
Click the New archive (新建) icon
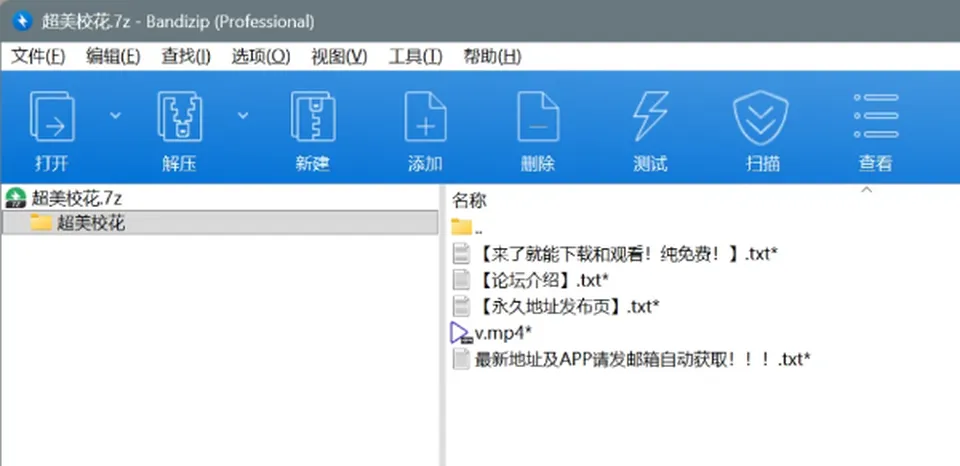(313, 116)
